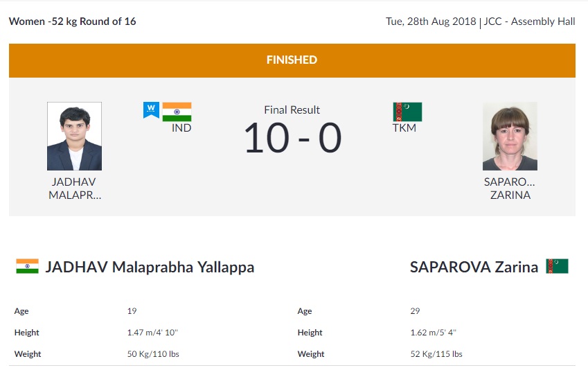Viewport: 588px width, 377px height.
Task: Click the blue winner ribbon badge
Action: pos(151,109)
